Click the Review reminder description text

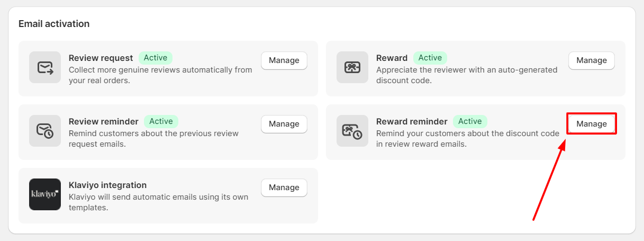154,138
